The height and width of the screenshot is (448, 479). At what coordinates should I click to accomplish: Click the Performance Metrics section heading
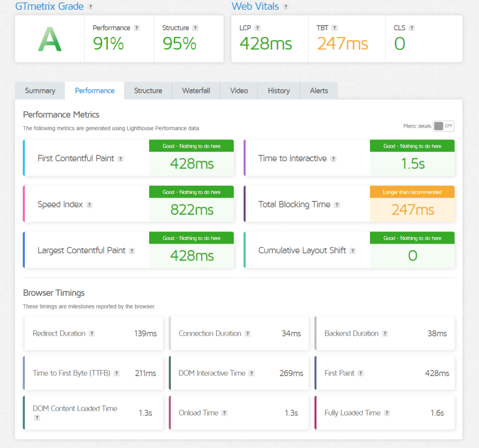[61, 115]
